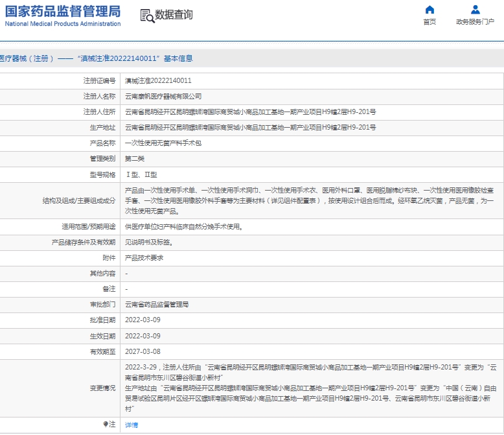Viewport: 504px width, 435px height.
Task: Click the 批准日期 value 2022-03-09
Action: click(143, 320)
